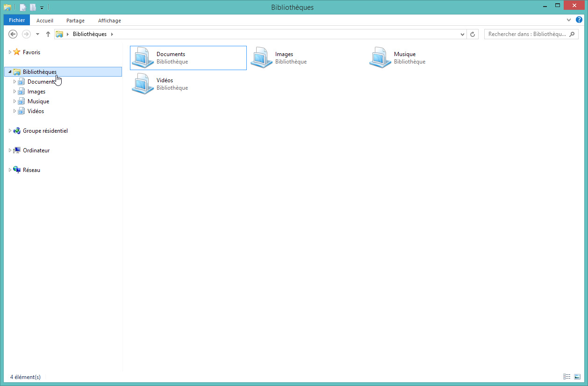Select the large Vidéos library icon
The height and width of the screenshot is (386, 588).
143,84
